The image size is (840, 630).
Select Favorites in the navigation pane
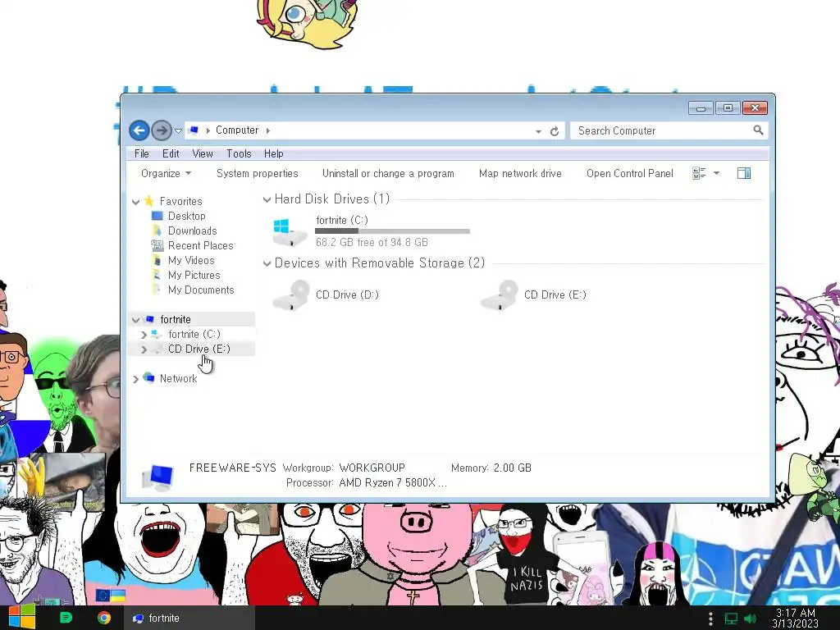coord(180,202)
